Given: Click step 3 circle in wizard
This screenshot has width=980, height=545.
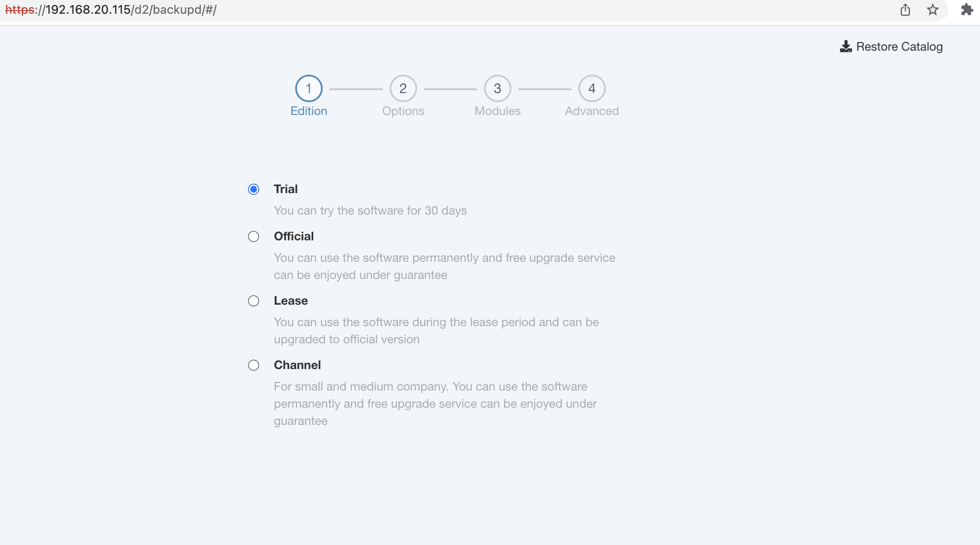Looking at the screenshot, I should (x=498, y=88).
